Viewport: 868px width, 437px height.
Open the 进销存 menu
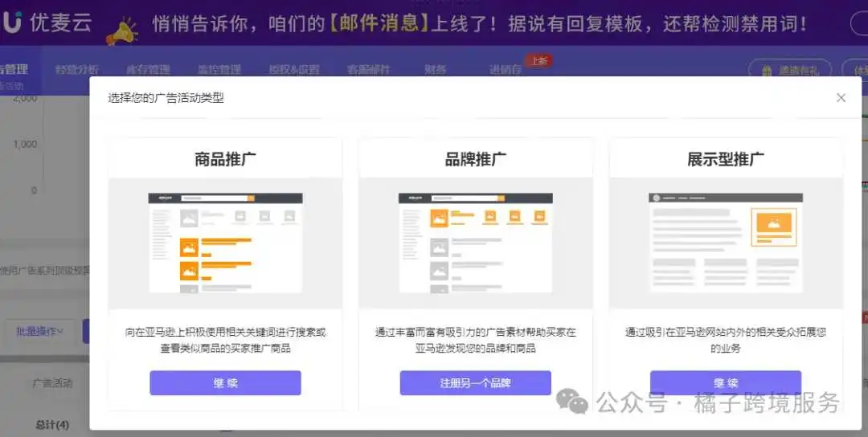pyautogui.click(x=506, y=70)
